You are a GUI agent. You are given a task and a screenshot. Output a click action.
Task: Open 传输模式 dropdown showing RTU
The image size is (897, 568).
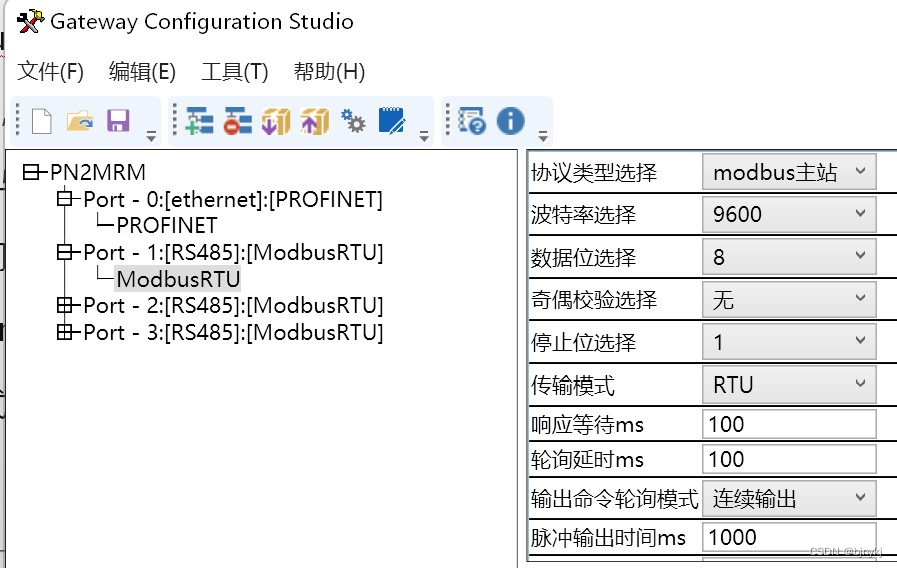[x=789, y=384]
